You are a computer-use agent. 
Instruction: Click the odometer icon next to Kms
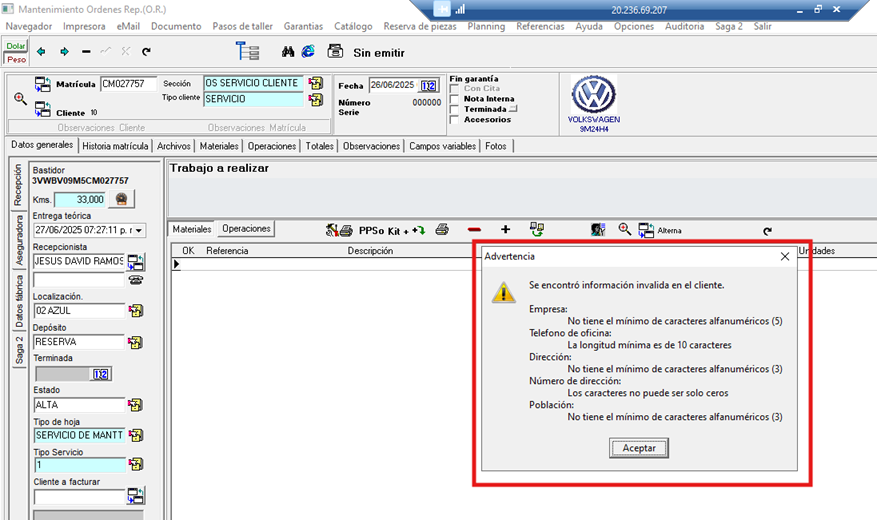pyautogui.click(x=122, y=199)
